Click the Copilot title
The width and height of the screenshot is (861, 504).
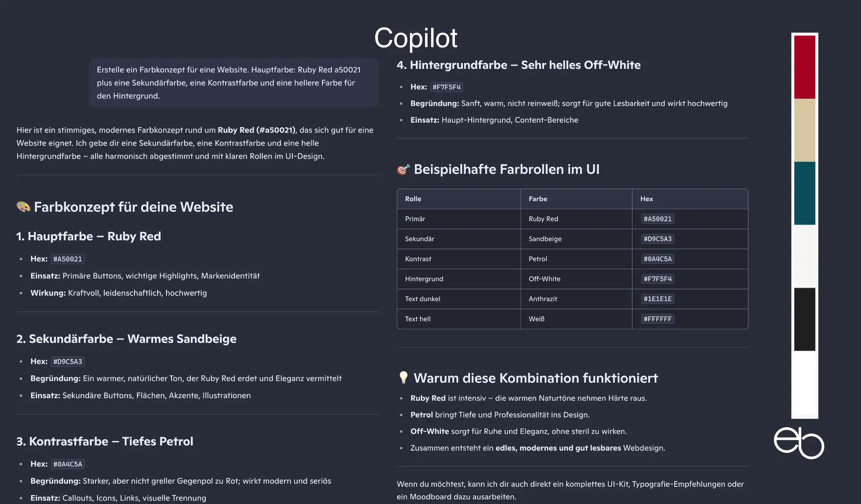pos(415,38)
